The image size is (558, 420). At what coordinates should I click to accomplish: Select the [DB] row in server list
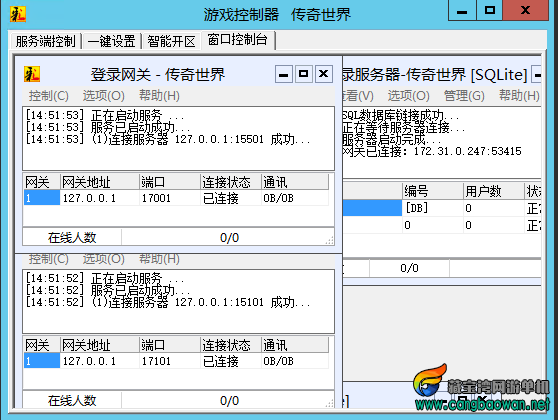coord(441,208)
